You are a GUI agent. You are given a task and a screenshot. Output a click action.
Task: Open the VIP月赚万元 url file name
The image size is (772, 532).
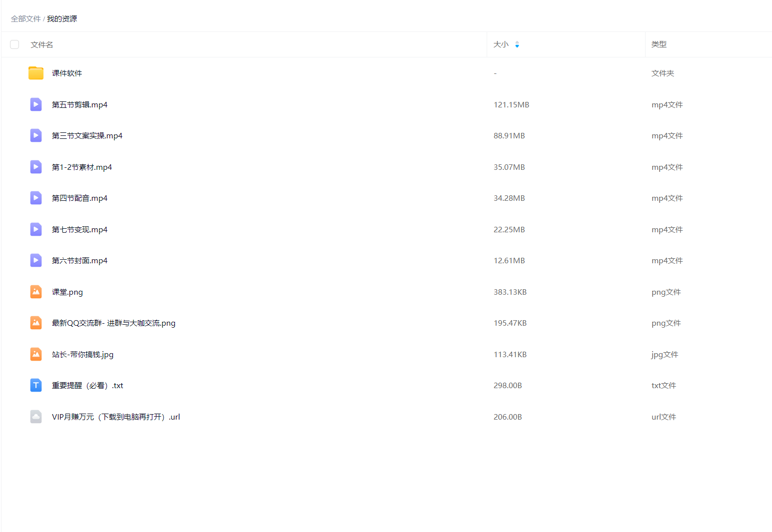click(115, 417)
